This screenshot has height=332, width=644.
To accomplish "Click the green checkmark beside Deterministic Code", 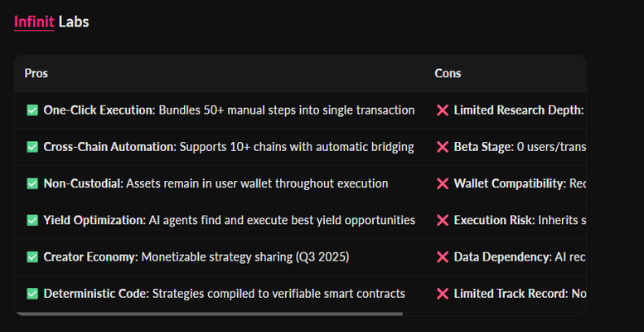I will pos(32,294).
